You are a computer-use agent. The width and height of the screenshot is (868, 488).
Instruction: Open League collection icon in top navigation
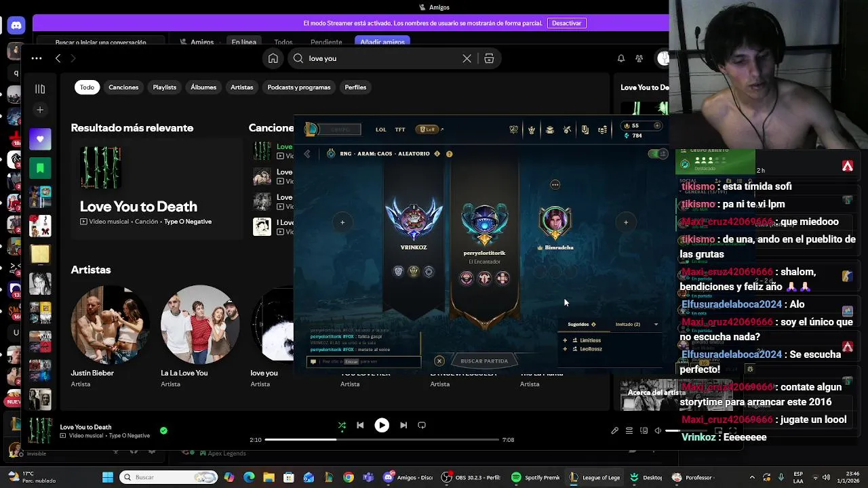point(549,129)
